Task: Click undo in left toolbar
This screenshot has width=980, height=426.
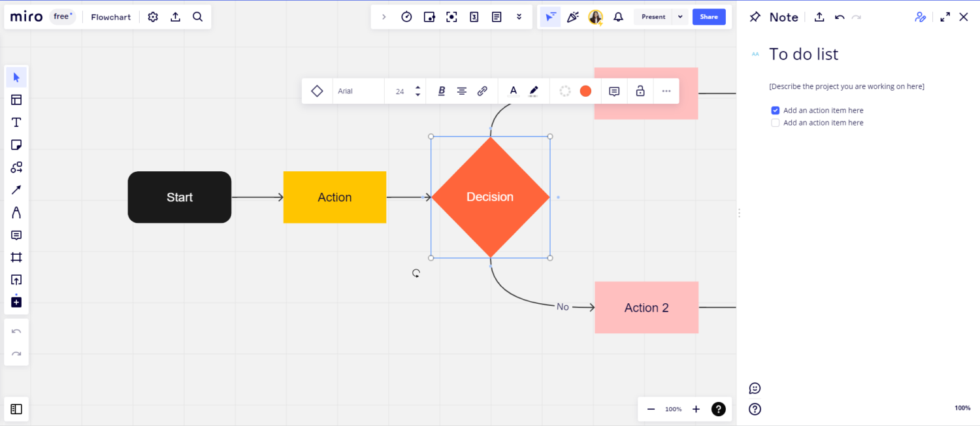Action: [x=16, y=331]
